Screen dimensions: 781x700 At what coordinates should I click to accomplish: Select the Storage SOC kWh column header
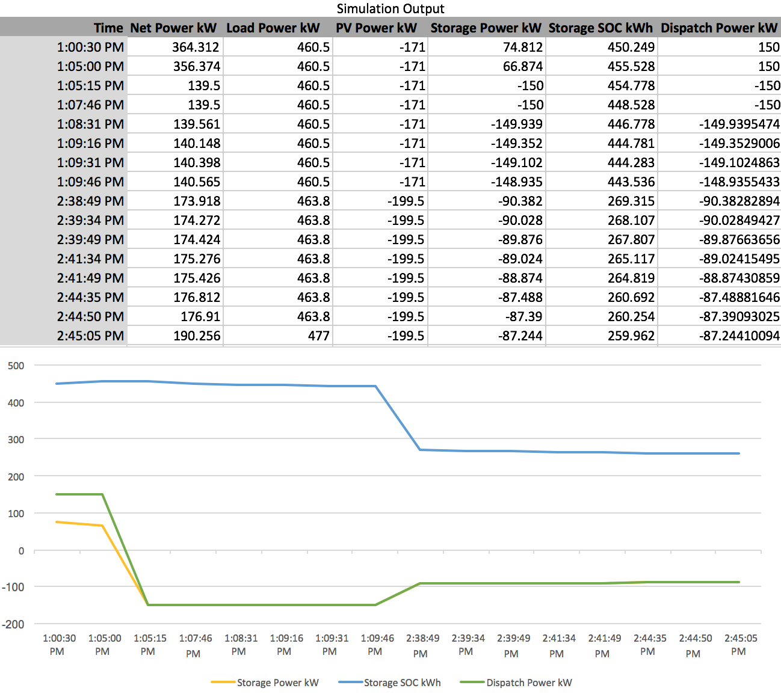point(600,28)
